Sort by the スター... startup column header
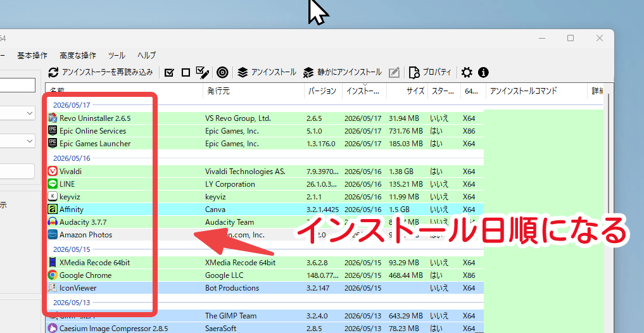The image size is (644, 333). (444, 91)
